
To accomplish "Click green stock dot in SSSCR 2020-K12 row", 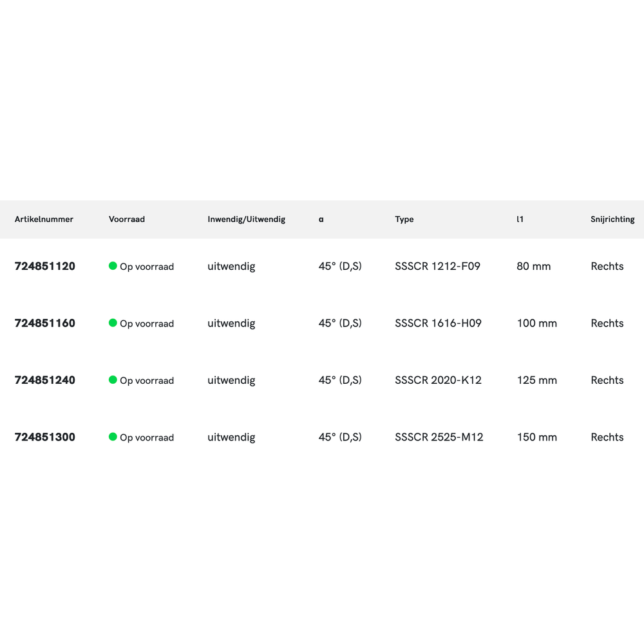I will click(x=113, y=380).
